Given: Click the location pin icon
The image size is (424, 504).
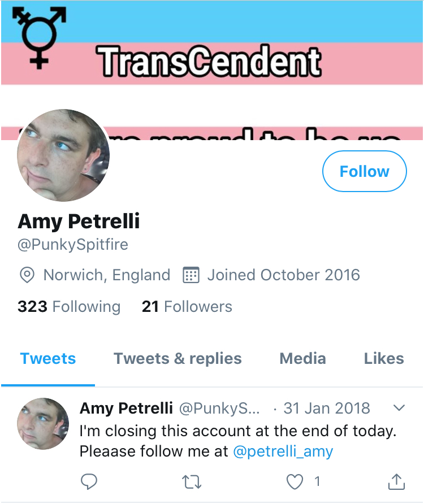Looking at the screenshot, I should point(27,275).
